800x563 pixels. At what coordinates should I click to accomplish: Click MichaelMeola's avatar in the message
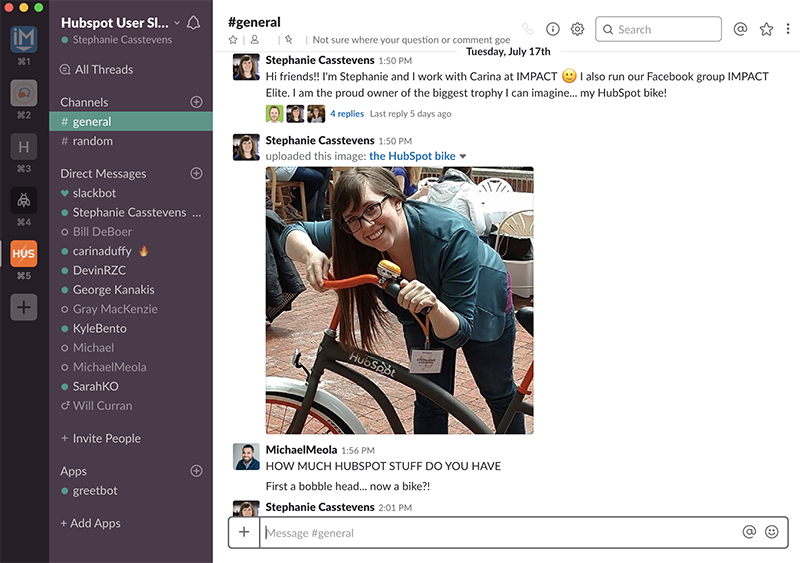coord(246,456)
